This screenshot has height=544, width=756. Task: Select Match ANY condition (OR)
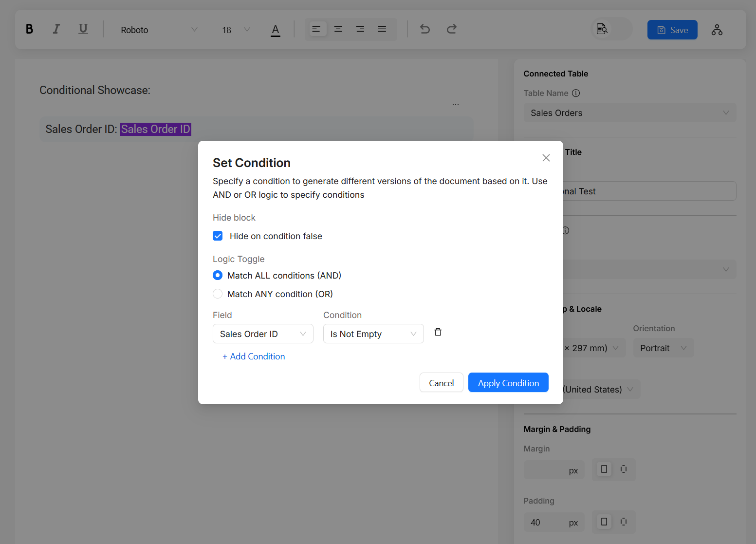tap(218, 294)
